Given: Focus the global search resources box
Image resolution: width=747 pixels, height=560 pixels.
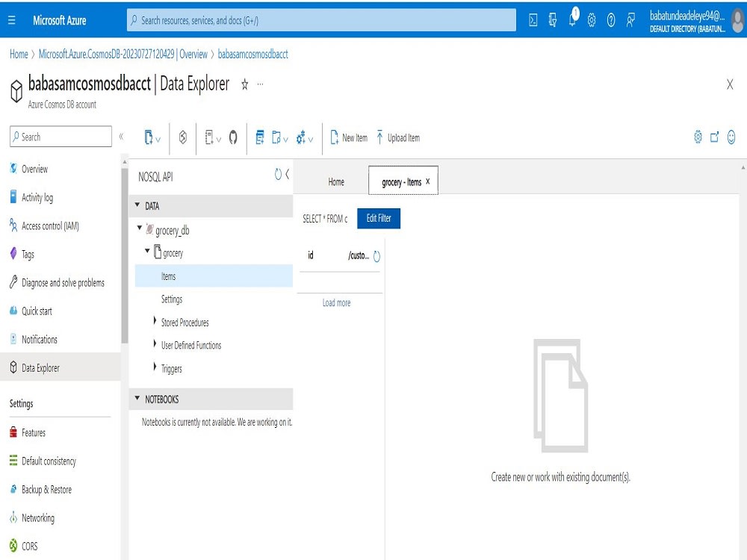Looking at the screenshot, I should 321,20.
